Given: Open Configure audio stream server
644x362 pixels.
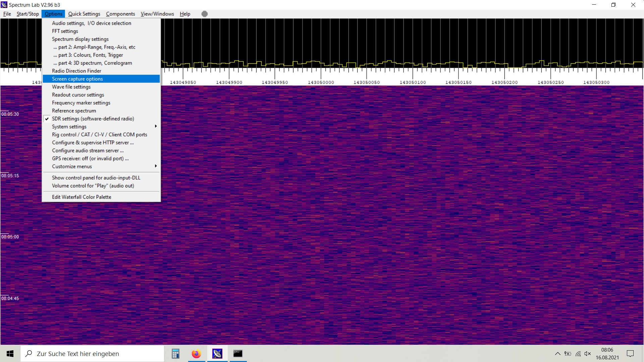Looking at the screenshot, I should click(x=101, y=151).
